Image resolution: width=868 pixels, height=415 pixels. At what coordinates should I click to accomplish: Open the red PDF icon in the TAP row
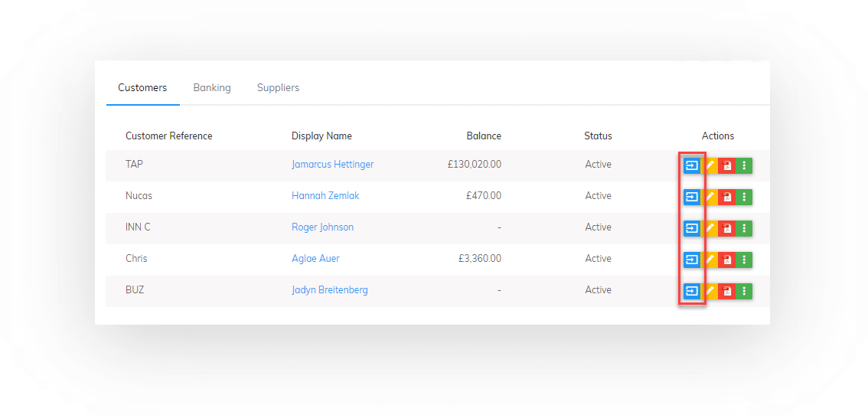tap(727, 165)
